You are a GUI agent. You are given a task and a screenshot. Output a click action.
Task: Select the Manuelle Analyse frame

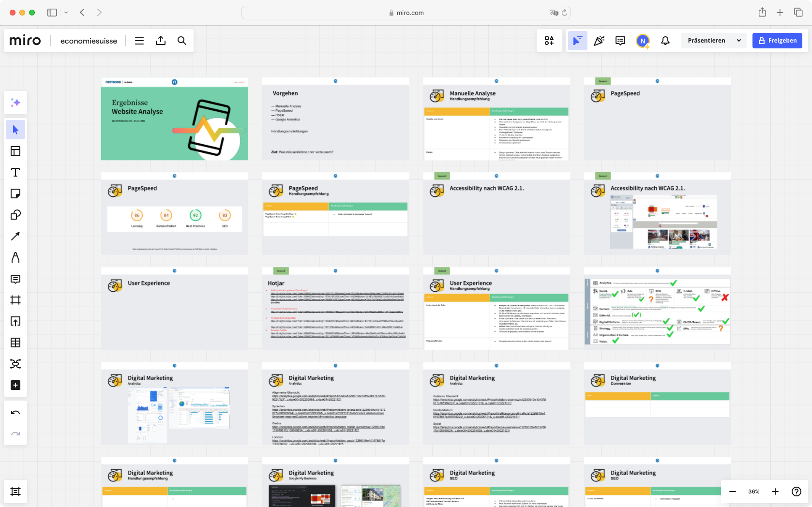(x=496, y=119)
